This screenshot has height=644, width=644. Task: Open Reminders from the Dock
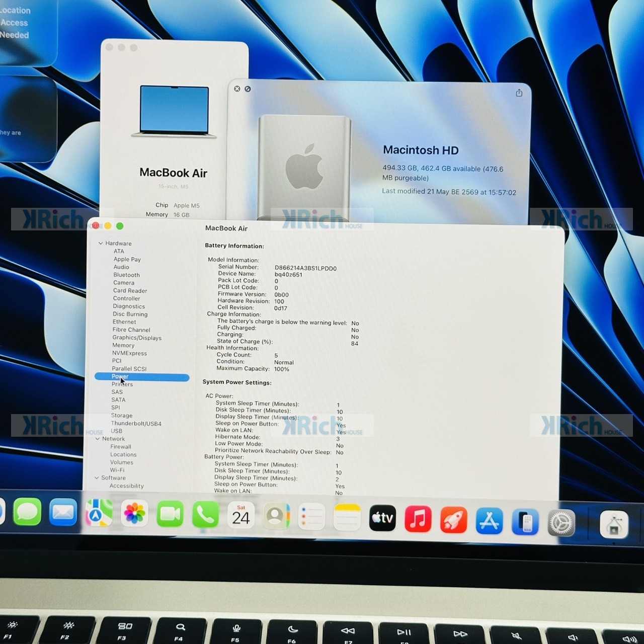[311, 517]
